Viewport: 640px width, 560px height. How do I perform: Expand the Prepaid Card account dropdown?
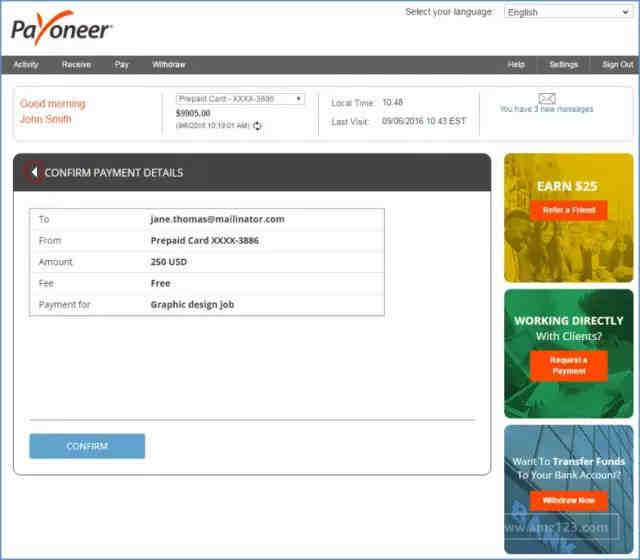pos(240,99)
